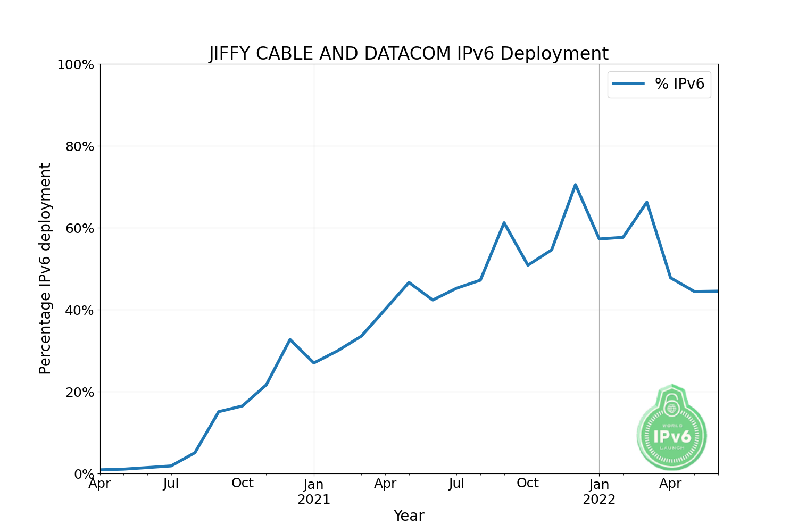
Task: Click the line's right end at the chart edge
Action: [717, 291]
